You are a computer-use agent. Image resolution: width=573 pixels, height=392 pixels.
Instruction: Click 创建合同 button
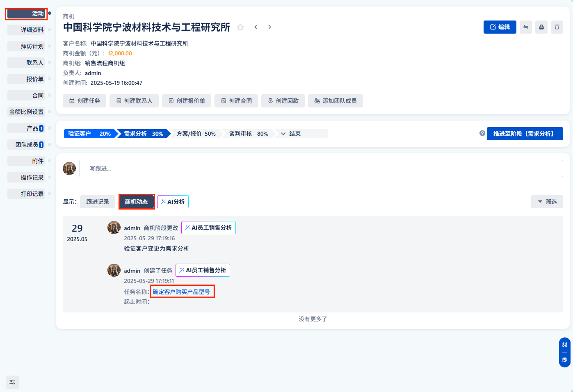pos(236,101)
